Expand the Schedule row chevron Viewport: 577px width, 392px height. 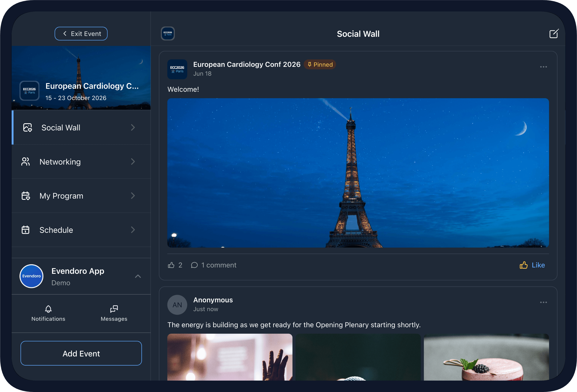click(x=133, y=230)
